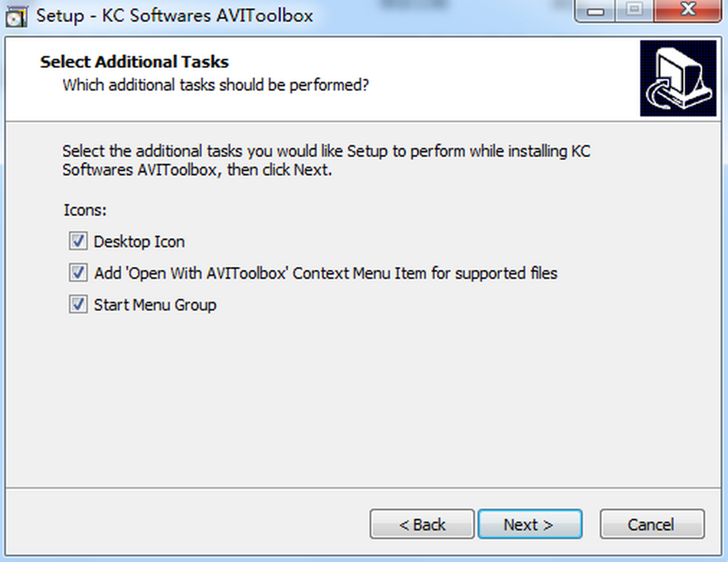Click the 'Context Menu Item for supported files' label
This screenshot has height=562, width=728.
click(x=425, y=273)
